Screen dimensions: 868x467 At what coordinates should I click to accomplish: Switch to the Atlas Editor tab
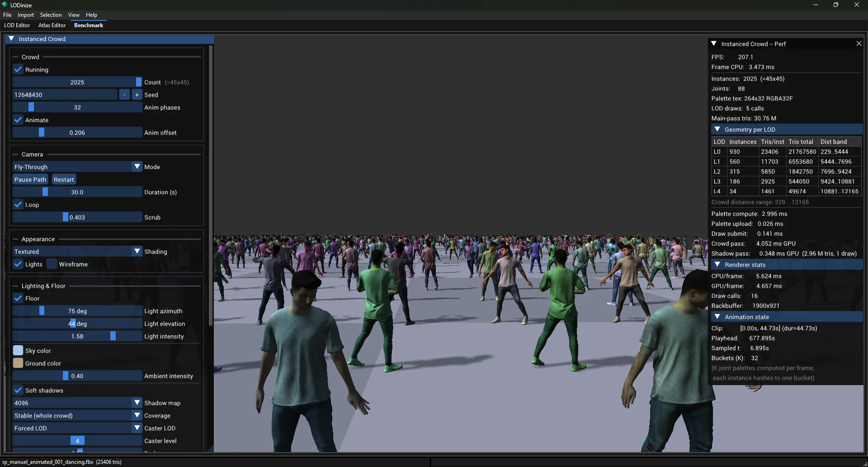pyautogui.click(x=52, y=25)
